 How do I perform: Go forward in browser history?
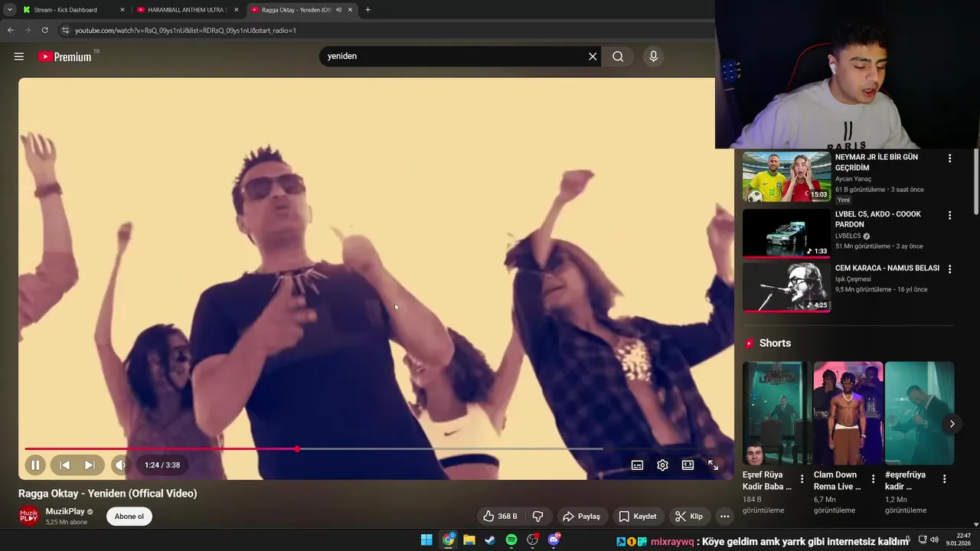pos(28,30)
